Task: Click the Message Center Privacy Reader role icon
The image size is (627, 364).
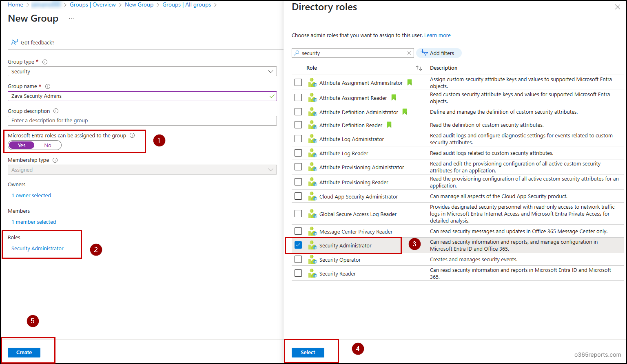Action: tap(312, 232)
